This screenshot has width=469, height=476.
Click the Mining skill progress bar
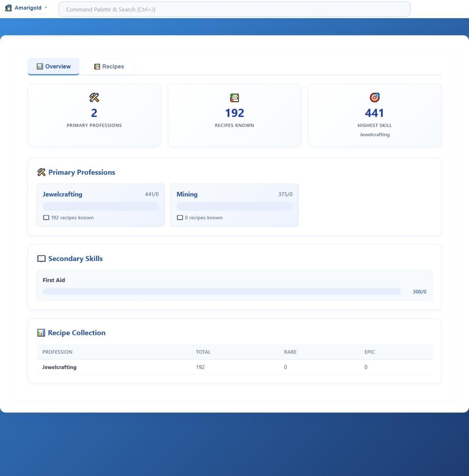coord(234,206)
